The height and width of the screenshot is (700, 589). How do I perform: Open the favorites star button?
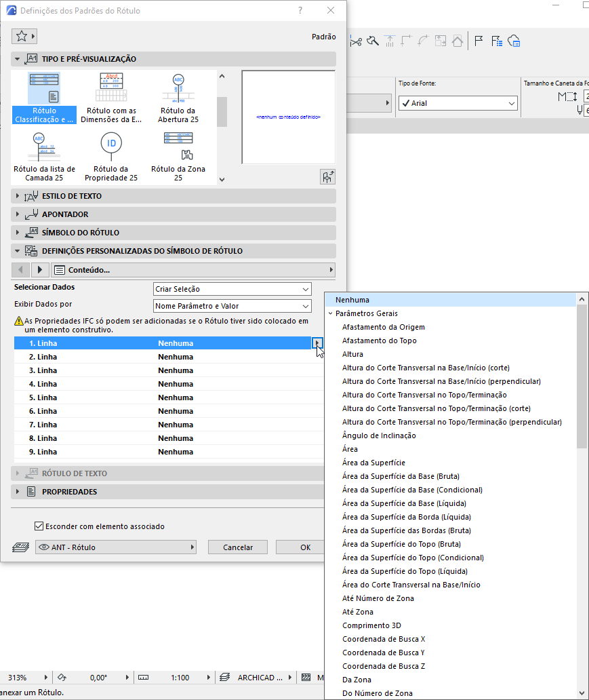click(24, 36)
